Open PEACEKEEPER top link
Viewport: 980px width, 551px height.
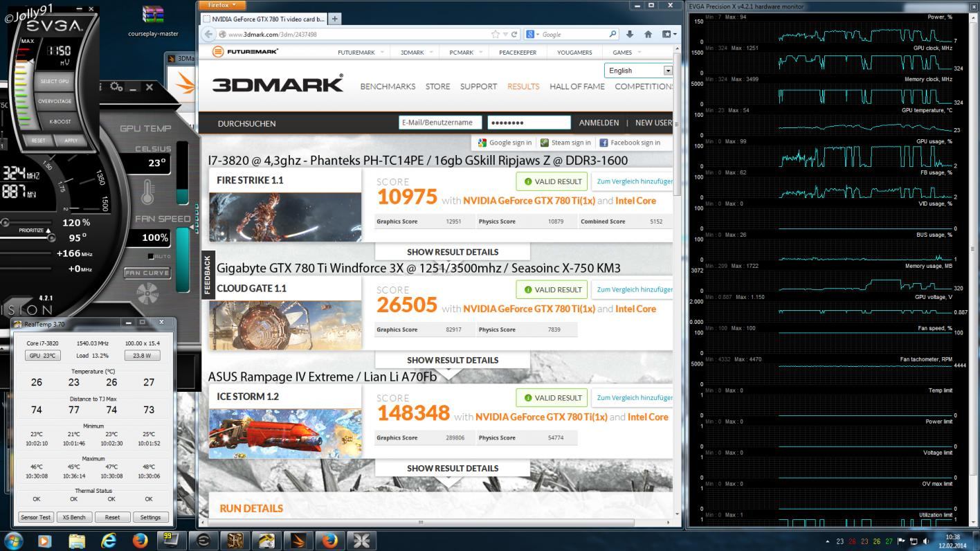pyautogui.click(x=518, y=52)
